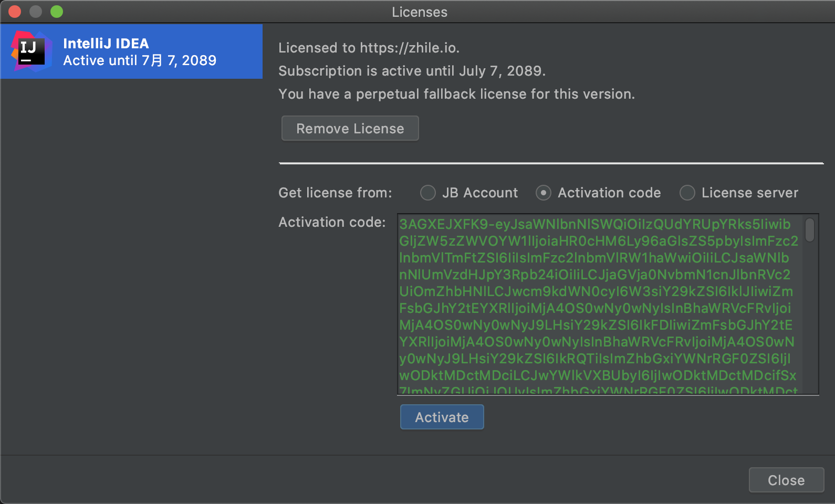
Task: Click the red window close button
Action: pyautogui.click(x=15, y=12)
